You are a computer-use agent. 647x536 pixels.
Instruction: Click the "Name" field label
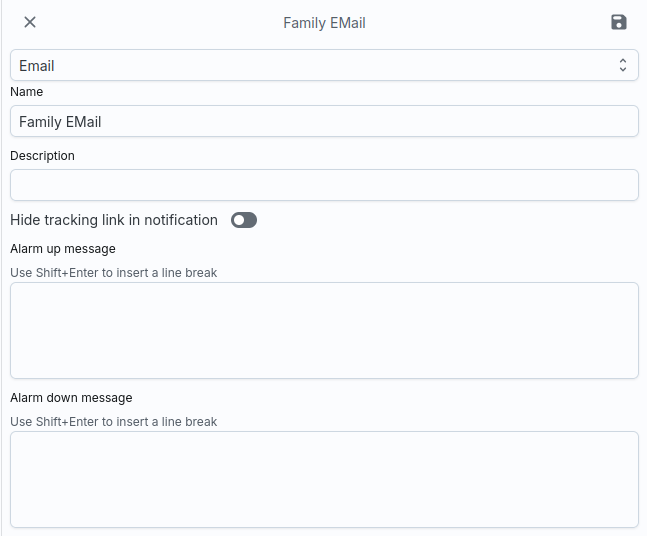click(x=27, y=92)
